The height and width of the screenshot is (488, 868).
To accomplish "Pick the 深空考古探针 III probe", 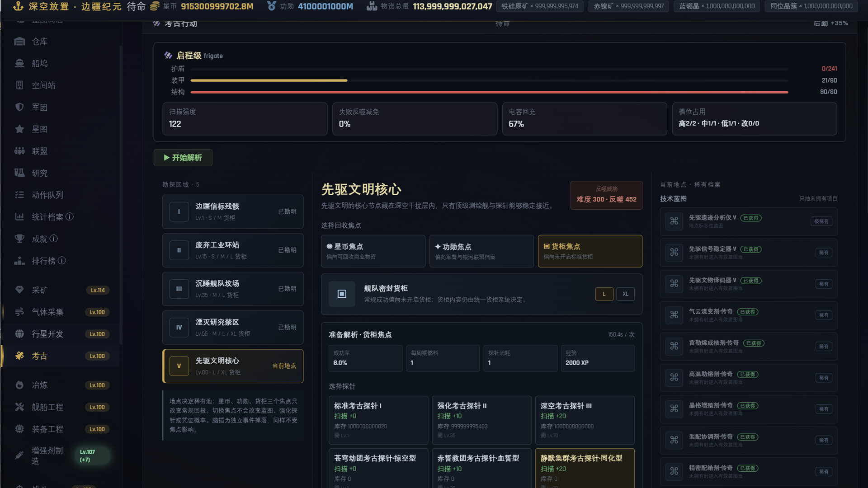I will click(585, 420).
